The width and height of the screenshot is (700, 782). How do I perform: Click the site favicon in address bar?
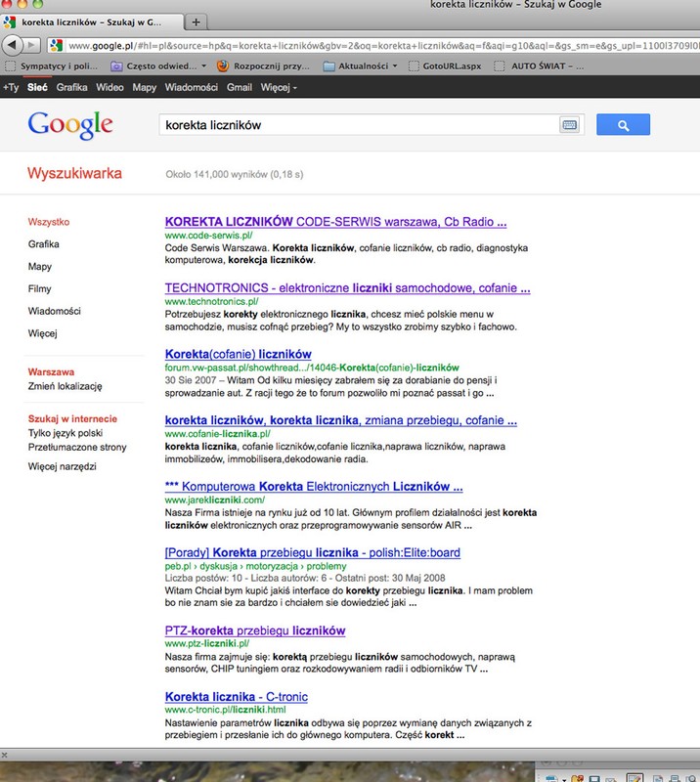pos(57,45)
